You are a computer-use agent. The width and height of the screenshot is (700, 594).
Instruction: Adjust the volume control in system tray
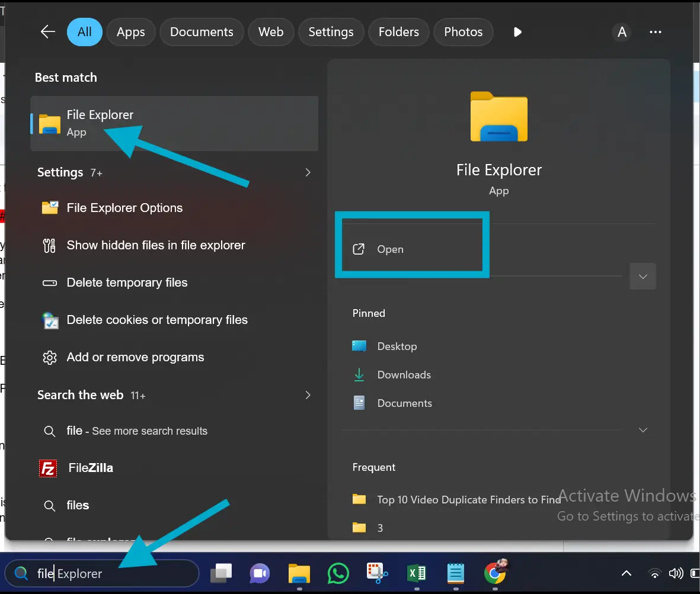[676, 573]
